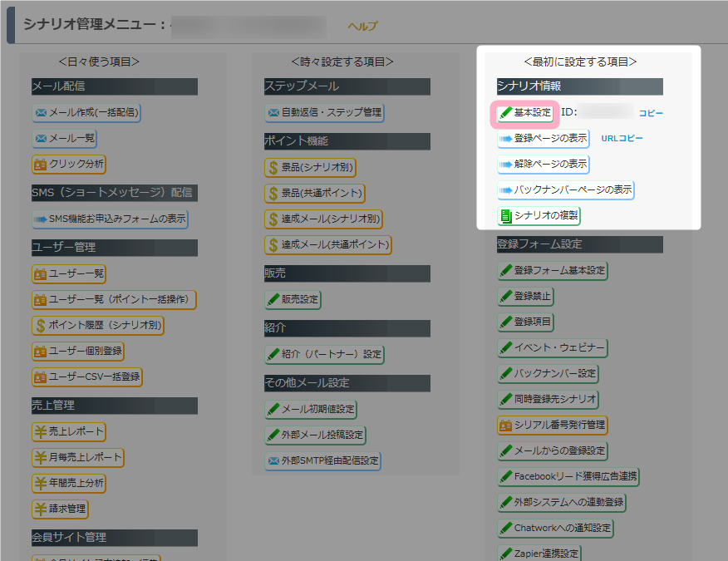Screen dimensions: 728x561
Task: Click the dollar icon on 景品(シナリオ別)
Action: click(x=273, y=168)
